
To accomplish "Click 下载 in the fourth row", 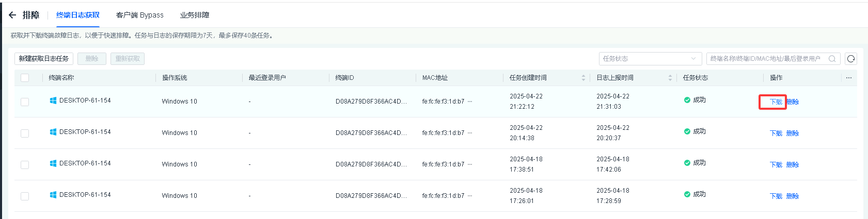I will [776, 196].
